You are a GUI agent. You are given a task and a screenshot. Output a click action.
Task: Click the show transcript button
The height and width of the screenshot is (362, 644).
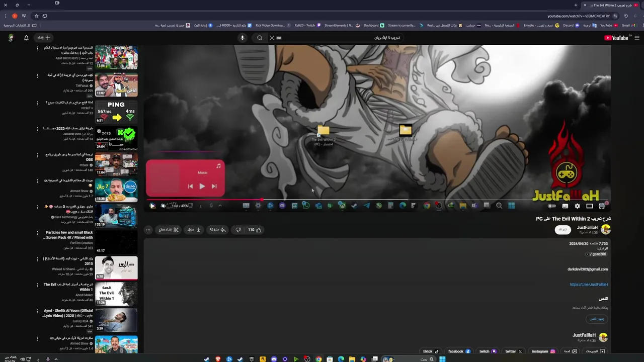tap(596, 319)
